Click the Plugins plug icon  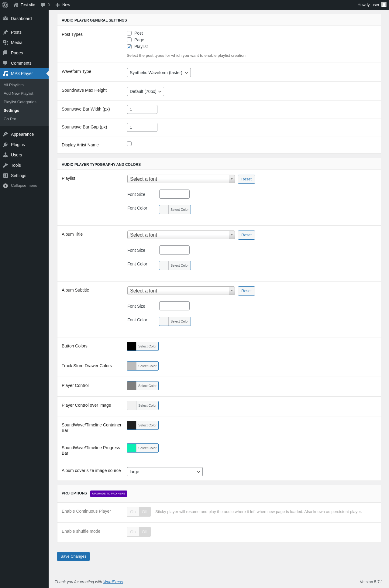5,145
